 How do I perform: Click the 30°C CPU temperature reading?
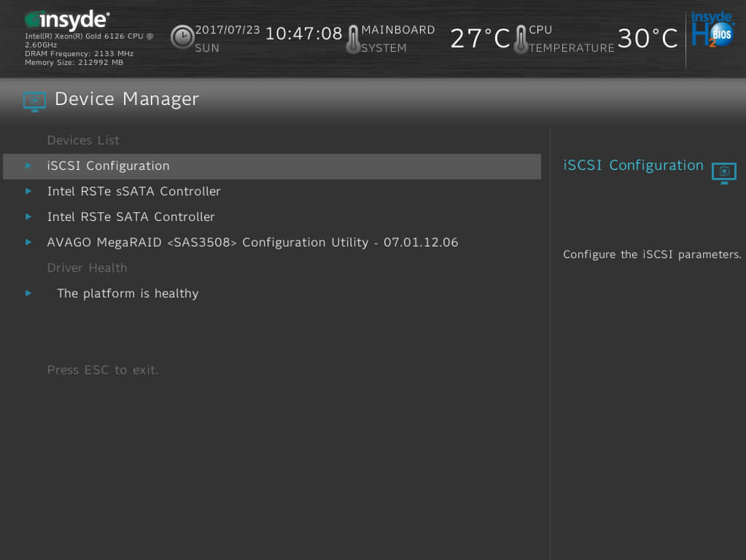[x=648, y=38]
